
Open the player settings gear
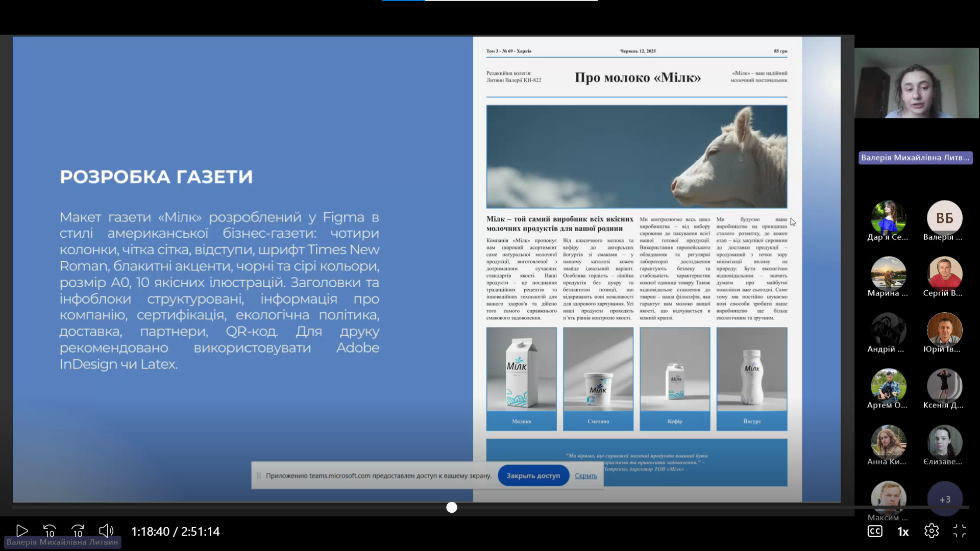[x=932, y=531]
